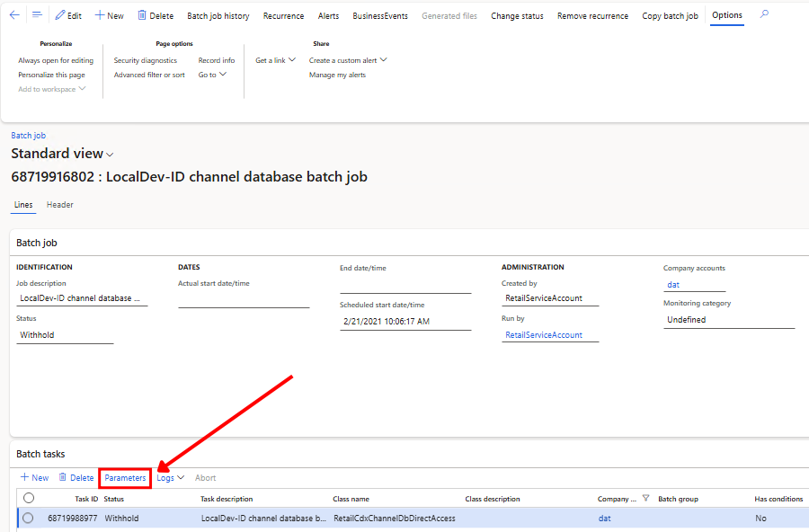This screenshot has width=809, height=532.
Task: Sort by the Task description column header
Action: [227, 499]
